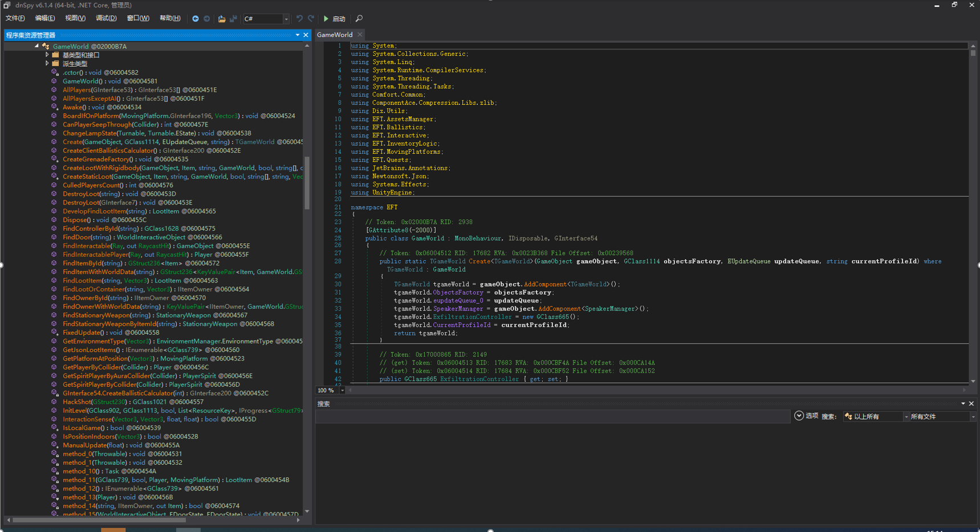The width and height of the screenshot is (980, 532).
Task: Expand the 基类型和接口 folder node
Action: coord(47,55)
